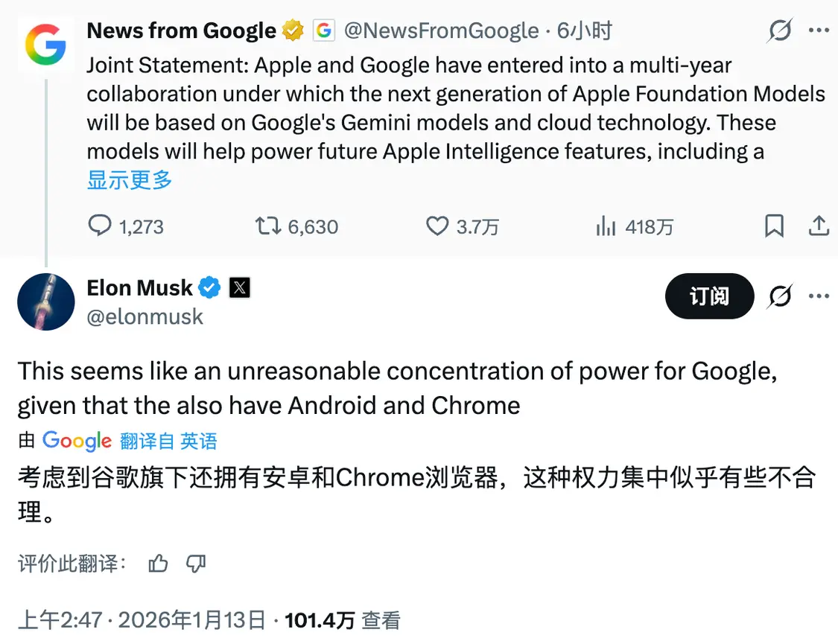Open more options for Elon Musk's reply

[819, 296]
